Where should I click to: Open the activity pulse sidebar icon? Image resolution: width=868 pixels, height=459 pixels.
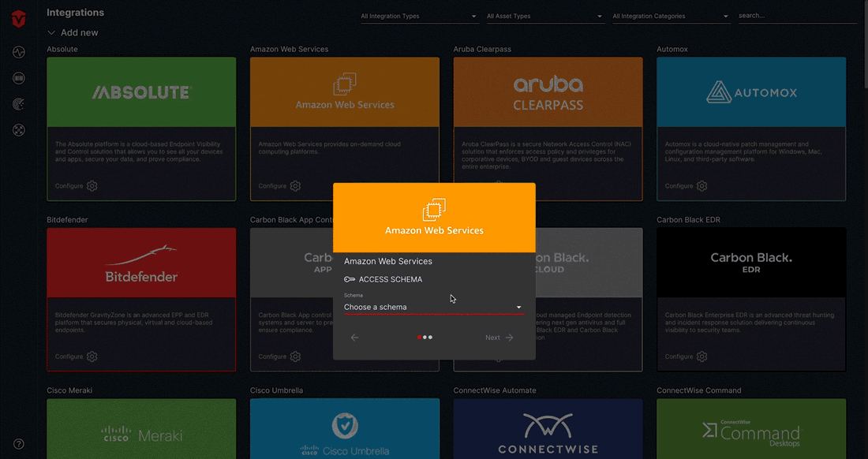click(x=19, y=53)
